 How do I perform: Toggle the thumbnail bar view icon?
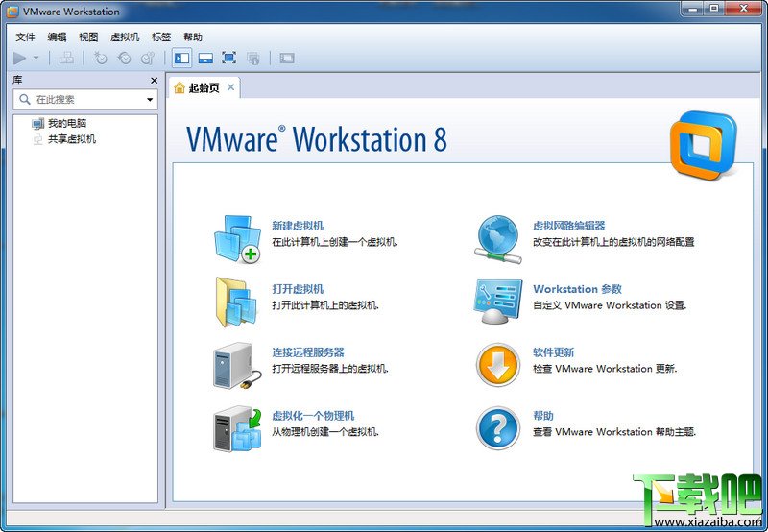(205, 59)
